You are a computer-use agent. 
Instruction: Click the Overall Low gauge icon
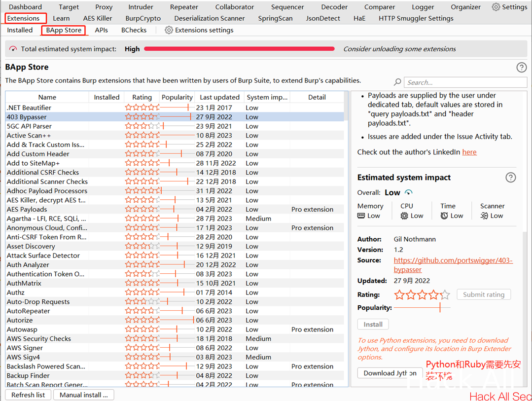pyautogui.click(x=409, y=192)
